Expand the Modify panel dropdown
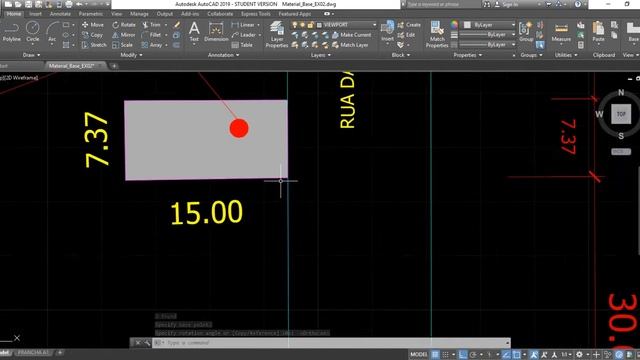Screen dimensions: 640x360 (131, 55)
